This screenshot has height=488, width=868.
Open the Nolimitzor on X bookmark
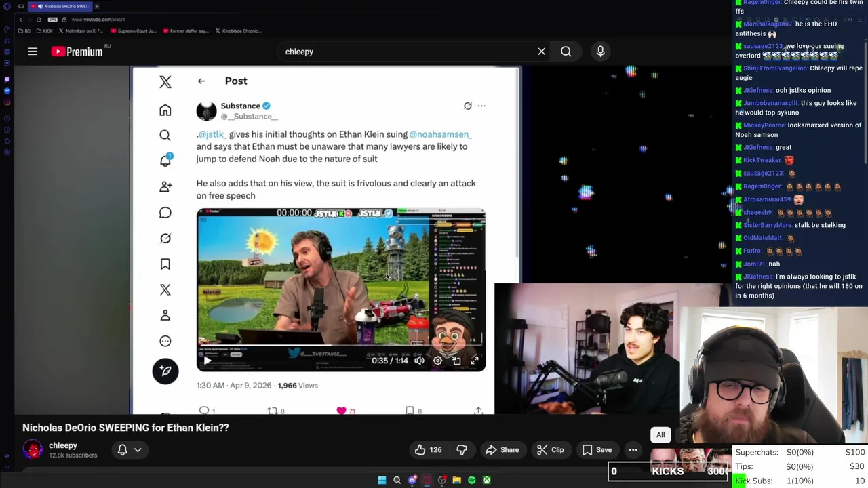pos(81,30)
